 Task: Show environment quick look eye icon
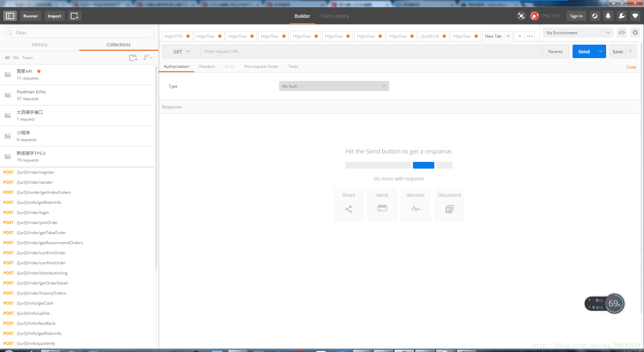coord(622,33)
